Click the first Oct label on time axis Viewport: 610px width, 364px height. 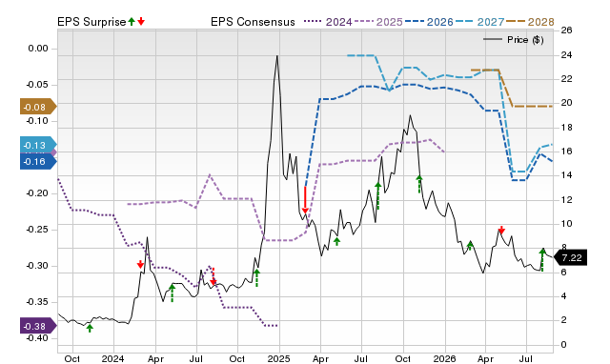pos(72,358)
